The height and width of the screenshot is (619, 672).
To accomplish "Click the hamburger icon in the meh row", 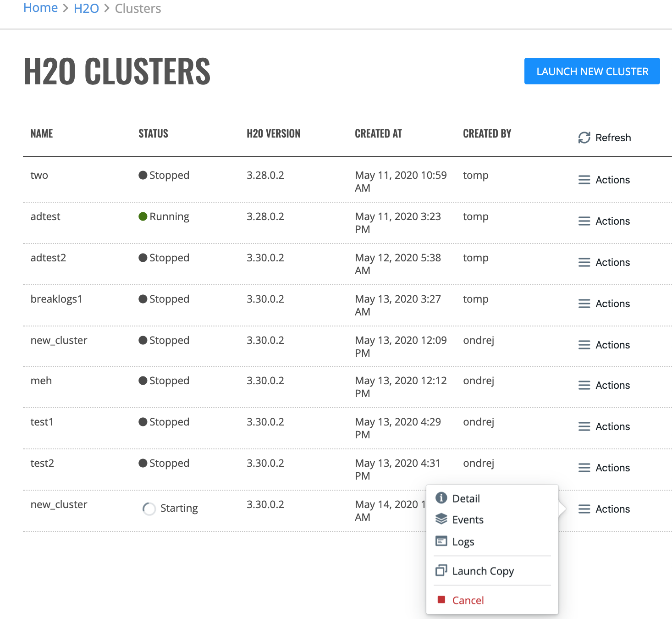I will pyautogui.click(x=584, y=385).
